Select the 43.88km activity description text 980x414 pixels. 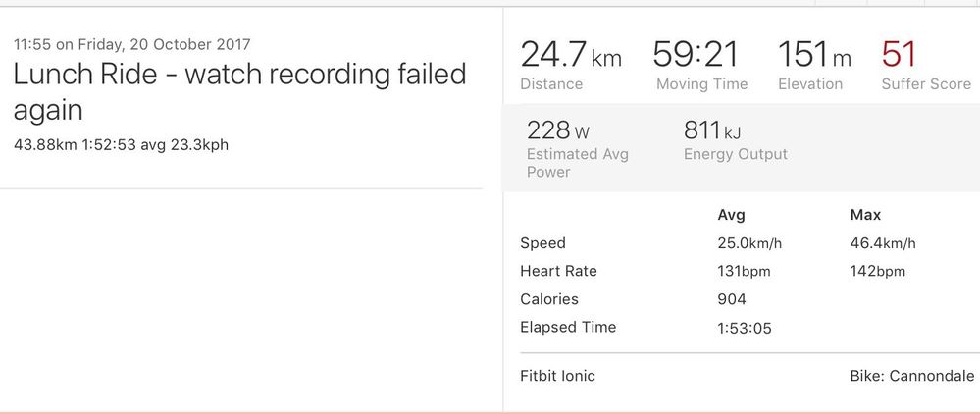[x=121, y=144]
